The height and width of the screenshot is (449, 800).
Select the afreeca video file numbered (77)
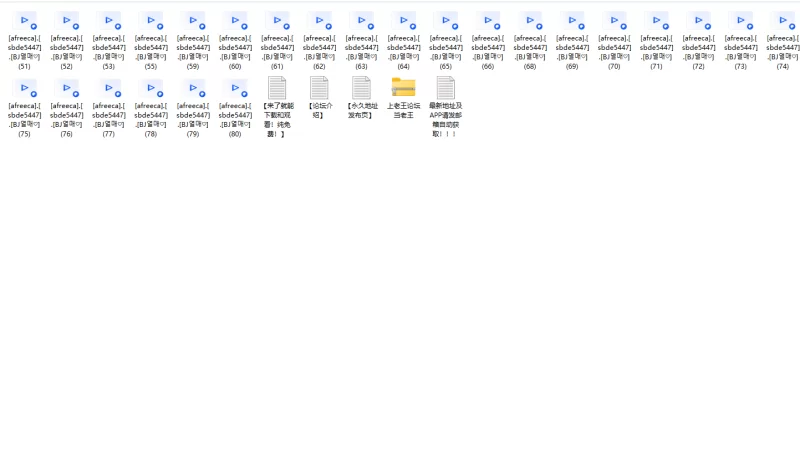point(109,108)
